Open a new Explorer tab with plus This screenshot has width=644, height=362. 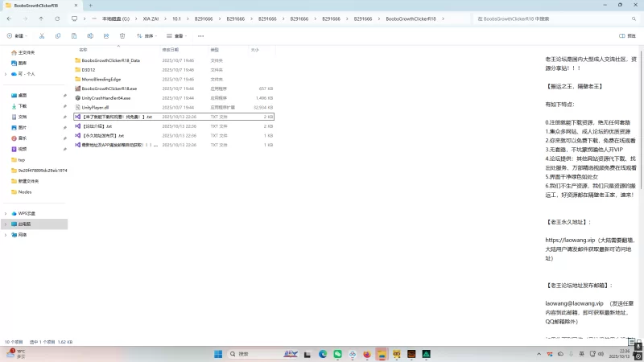point(90,6)
